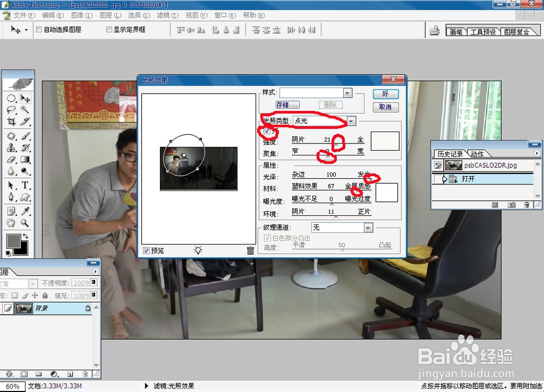Select the Lasso tool
Screen dimensions: 544x392
11,110
